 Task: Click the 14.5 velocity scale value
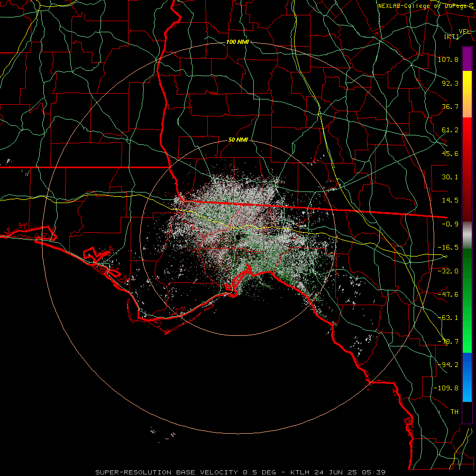pyautogui.click(x=450, y=200)
